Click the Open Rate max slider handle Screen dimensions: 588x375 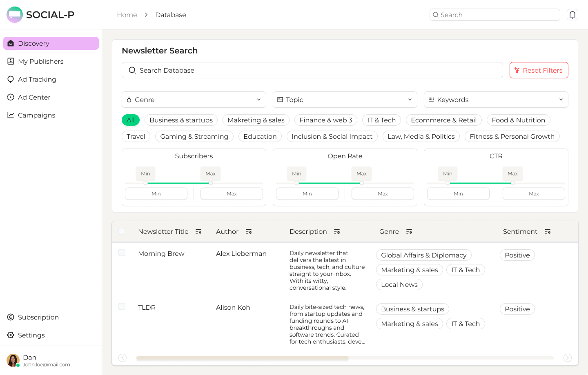[x=362, y=183]
